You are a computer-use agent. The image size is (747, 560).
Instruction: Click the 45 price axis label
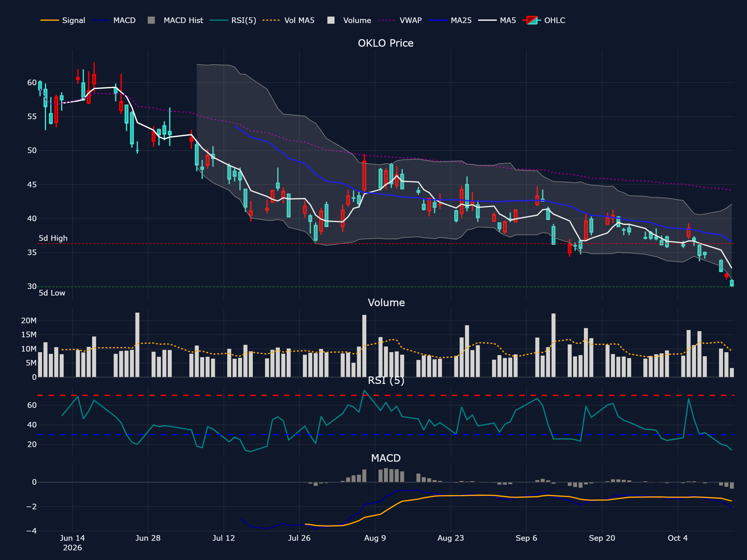point(32,184)
